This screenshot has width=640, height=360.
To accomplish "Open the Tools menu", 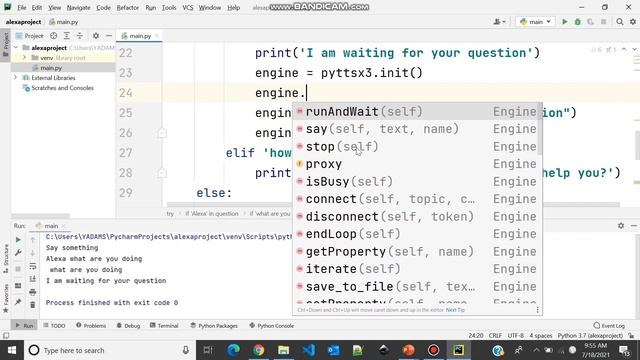I will [x=169, y=7].
